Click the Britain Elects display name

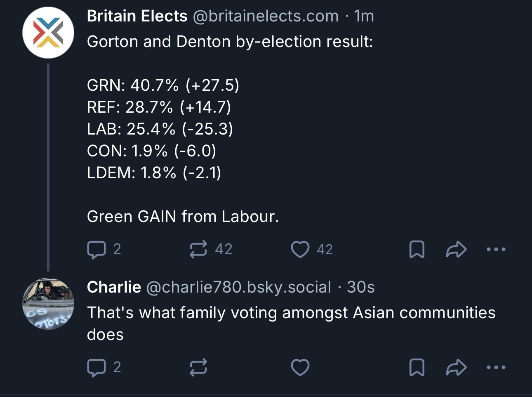137,16
